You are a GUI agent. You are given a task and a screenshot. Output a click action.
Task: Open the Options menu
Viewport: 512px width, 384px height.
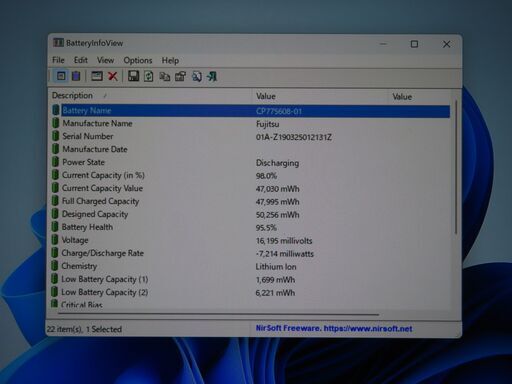click(x=138, y=60)
